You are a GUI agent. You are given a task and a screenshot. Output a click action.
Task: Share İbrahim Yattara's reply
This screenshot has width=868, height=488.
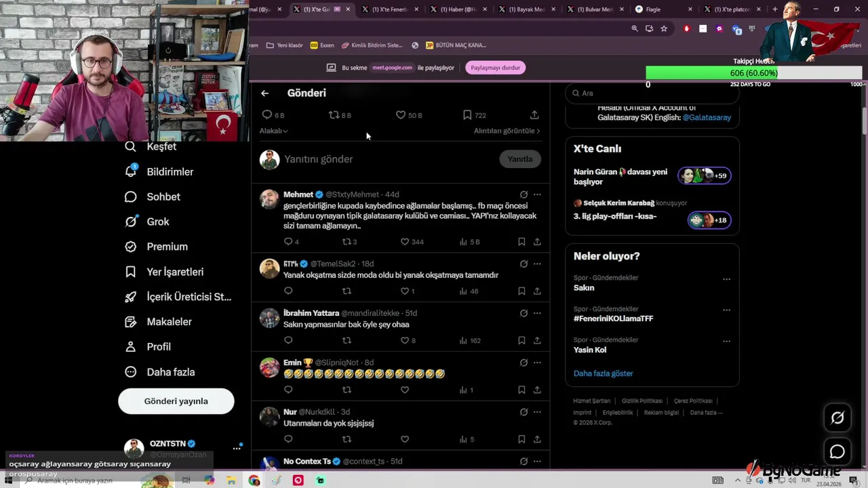(537, 340)
